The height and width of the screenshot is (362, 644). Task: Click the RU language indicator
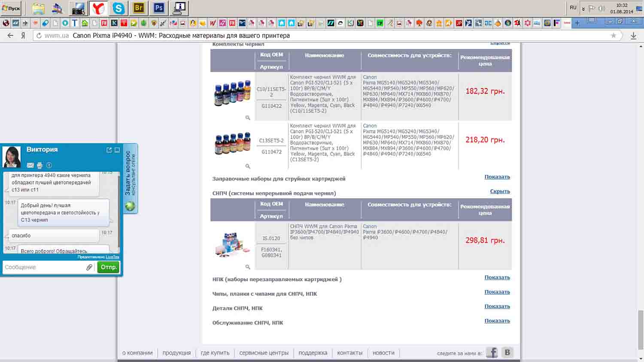pyautogui.click(x=573, y=8)
